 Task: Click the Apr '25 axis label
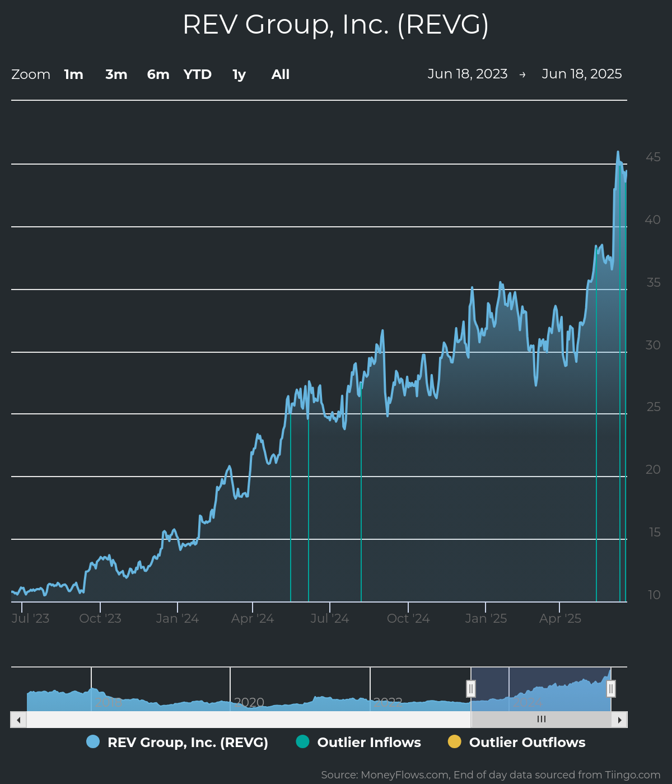coord(560,618)
